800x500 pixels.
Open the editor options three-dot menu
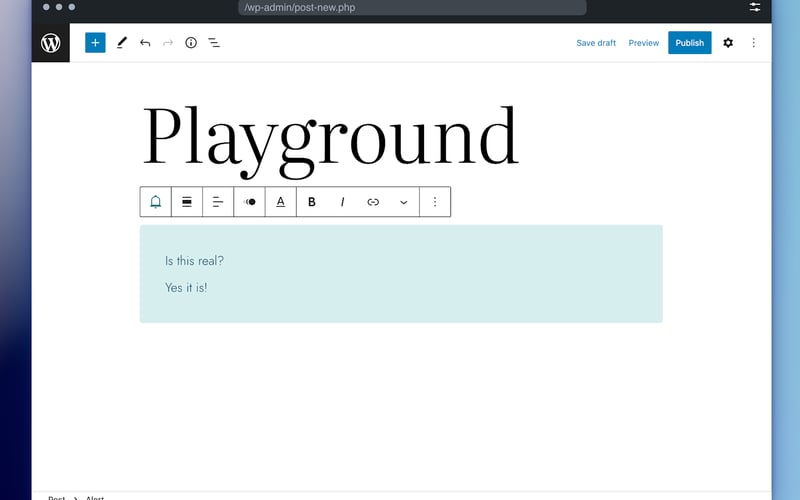(x=754, y=43)
